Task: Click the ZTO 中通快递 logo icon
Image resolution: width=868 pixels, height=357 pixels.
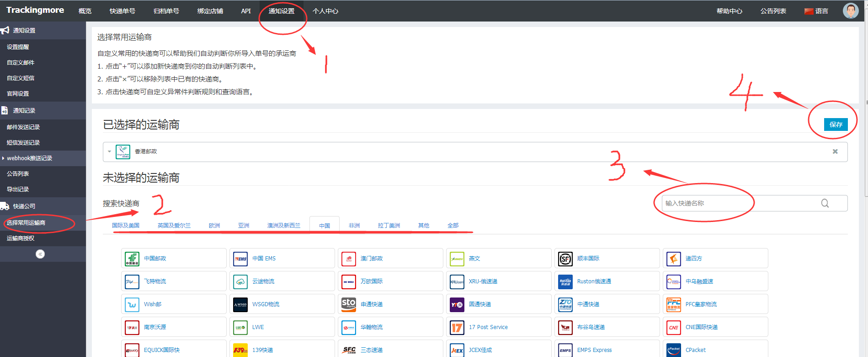Action: click(565, 304)
